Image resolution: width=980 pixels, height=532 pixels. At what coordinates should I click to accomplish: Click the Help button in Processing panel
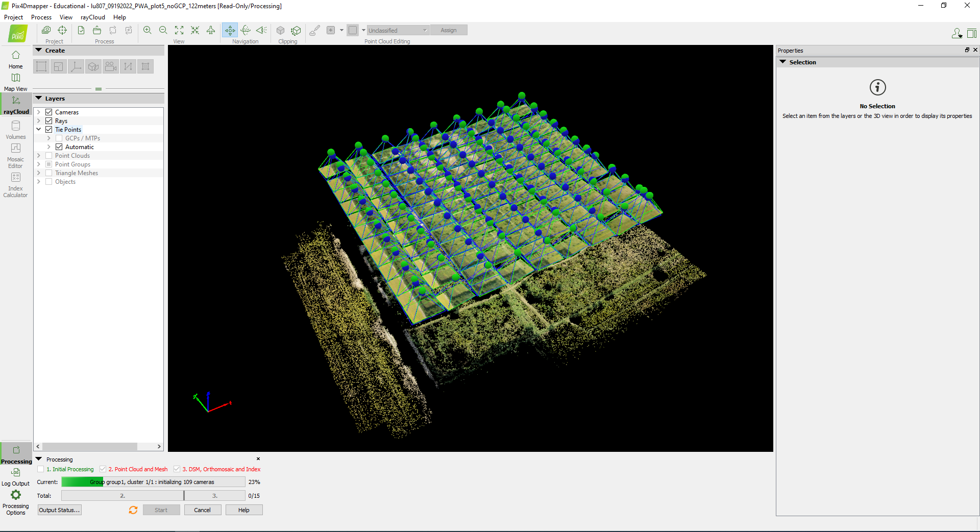coord(244,510)
